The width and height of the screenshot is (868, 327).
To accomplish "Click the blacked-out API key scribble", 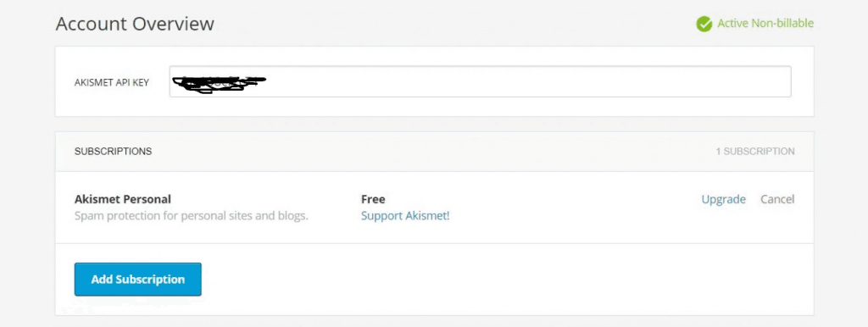I will [220, 84].
